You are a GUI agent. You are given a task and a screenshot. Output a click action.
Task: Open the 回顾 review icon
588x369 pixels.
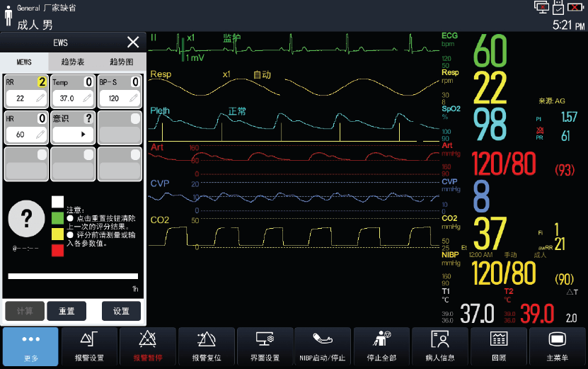[x=498, y=346]
